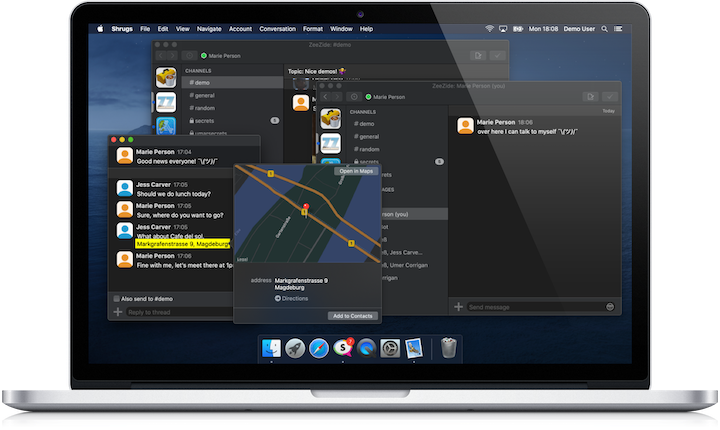Click Marie Person status in front window toolbar
This screenshot has height=430, width=720.
point(386,97)
